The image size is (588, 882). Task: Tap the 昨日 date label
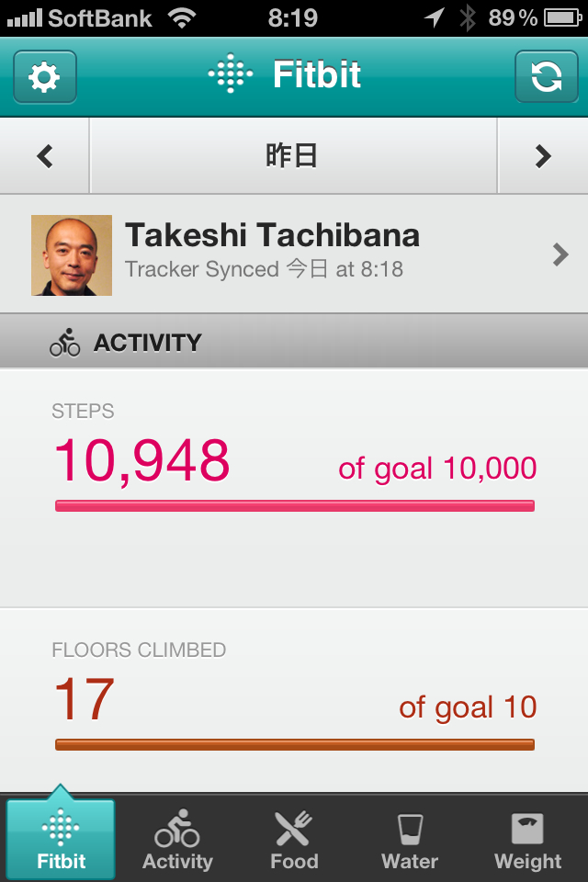pyautogui.click(x=292, y=156)
